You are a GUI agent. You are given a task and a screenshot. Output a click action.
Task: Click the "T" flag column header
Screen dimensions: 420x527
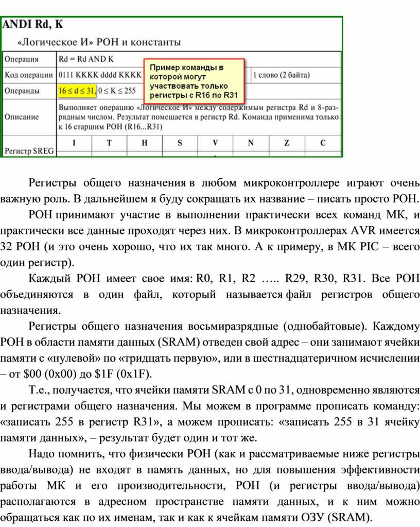[x=109, y=143]
